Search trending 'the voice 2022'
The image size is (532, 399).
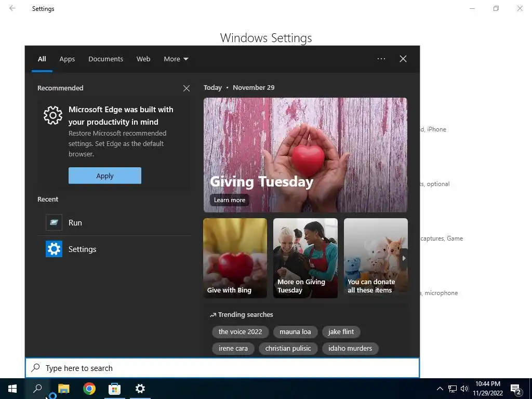click(x=240, y=332)
